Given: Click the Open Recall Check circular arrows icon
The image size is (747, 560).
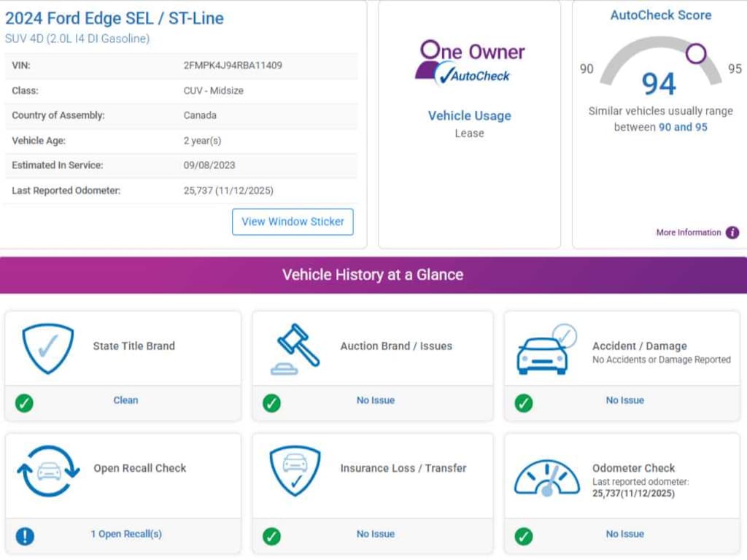Looking at the screenshot, I should [48, 471].
